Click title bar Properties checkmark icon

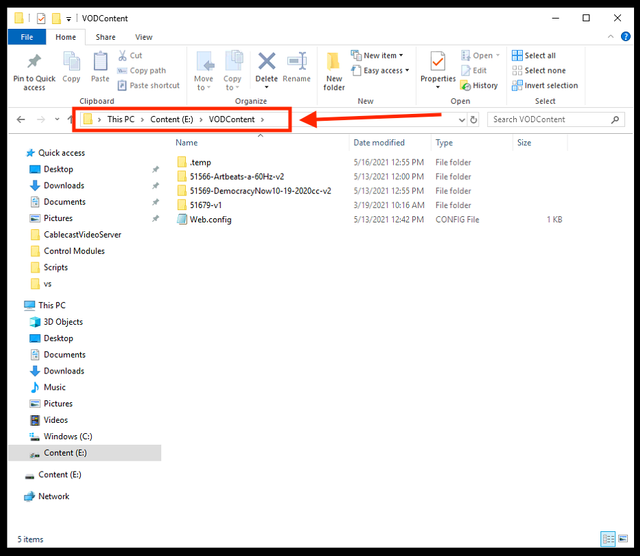[41, 18]
